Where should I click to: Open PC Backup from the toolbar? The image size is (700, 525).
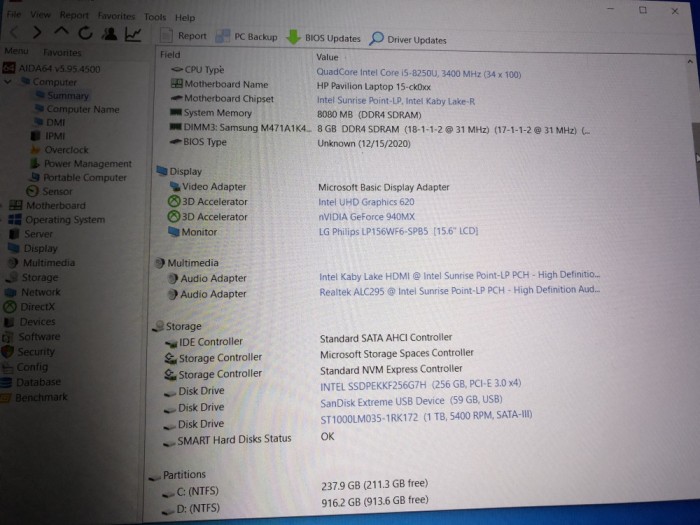[x=246, y=37]
